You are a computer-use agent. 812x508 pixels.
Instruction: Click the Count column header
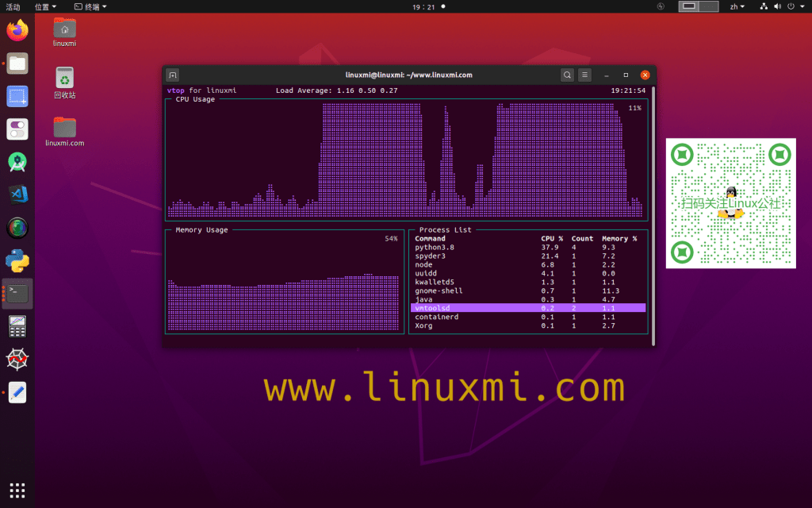[x=582, y=238]
